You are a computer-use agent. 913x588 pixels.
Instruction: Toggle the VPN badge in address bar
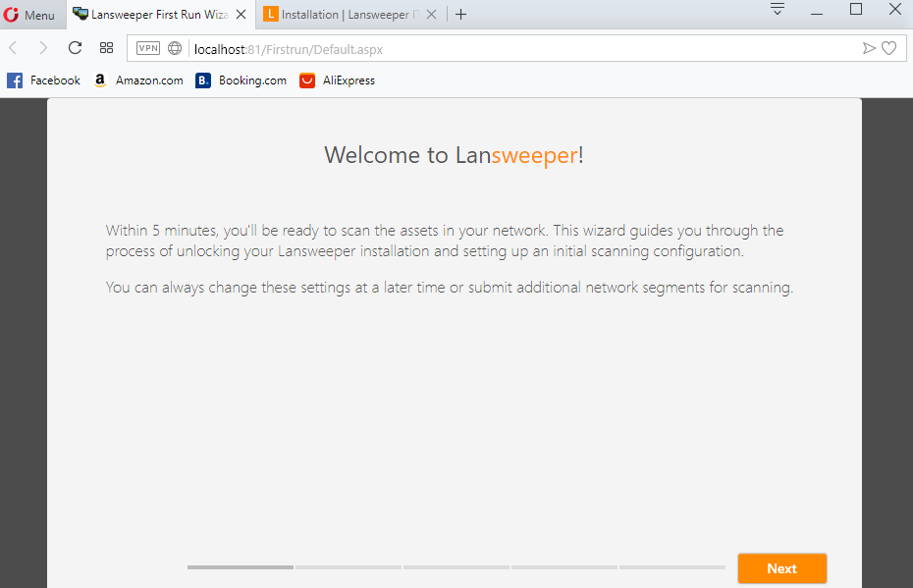(148, 48)
